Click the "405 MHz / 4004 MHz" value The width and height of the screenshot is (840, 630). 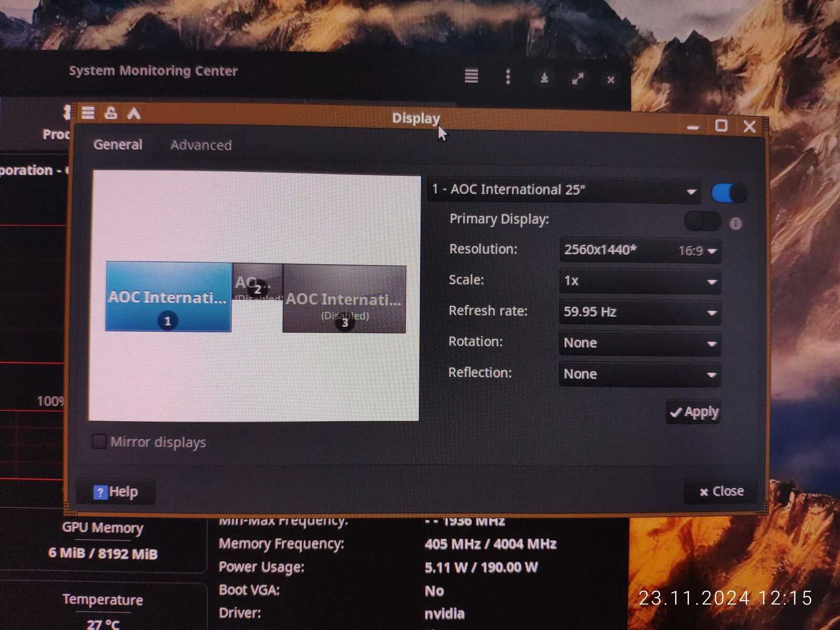coord(490,544)
